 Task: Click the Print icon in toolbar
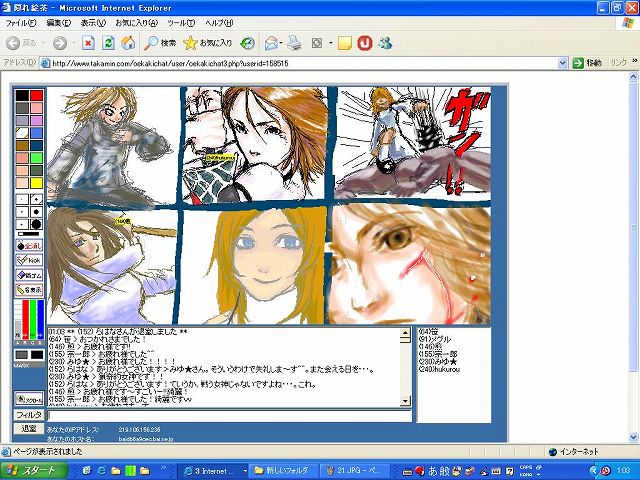pos(294,43)
